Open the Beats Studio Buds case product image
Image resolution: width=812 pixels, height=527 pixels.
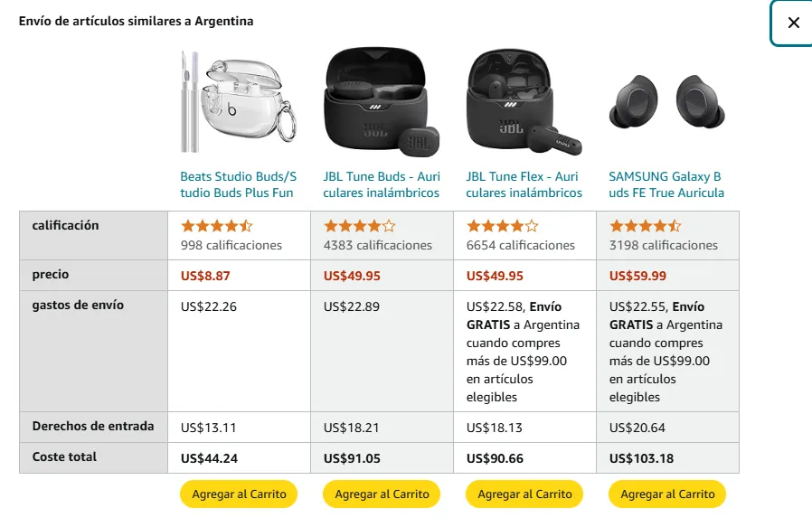(x=239, y=100)
